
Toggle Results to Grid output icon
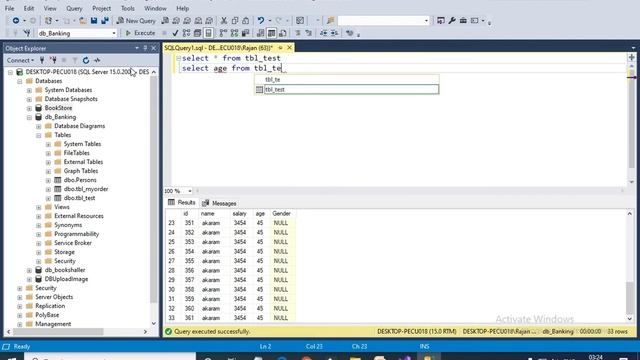[271, 33]
